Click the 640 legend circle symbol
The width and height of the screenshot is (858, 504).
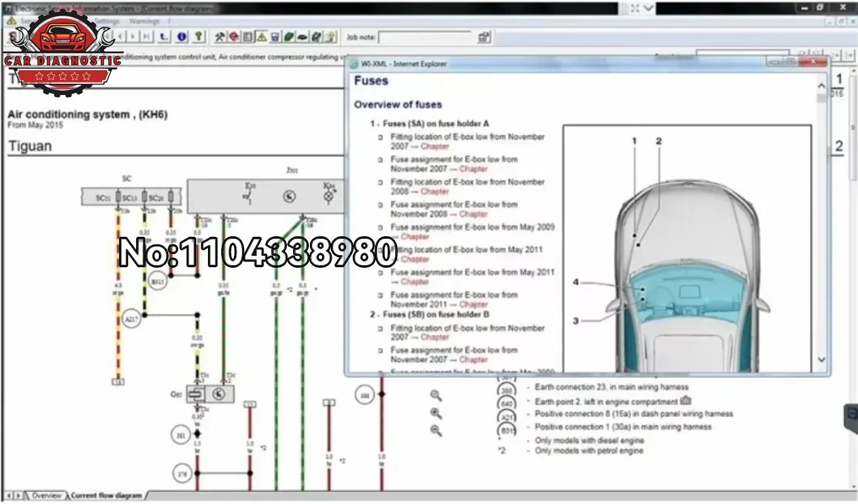tap(507, 403)
